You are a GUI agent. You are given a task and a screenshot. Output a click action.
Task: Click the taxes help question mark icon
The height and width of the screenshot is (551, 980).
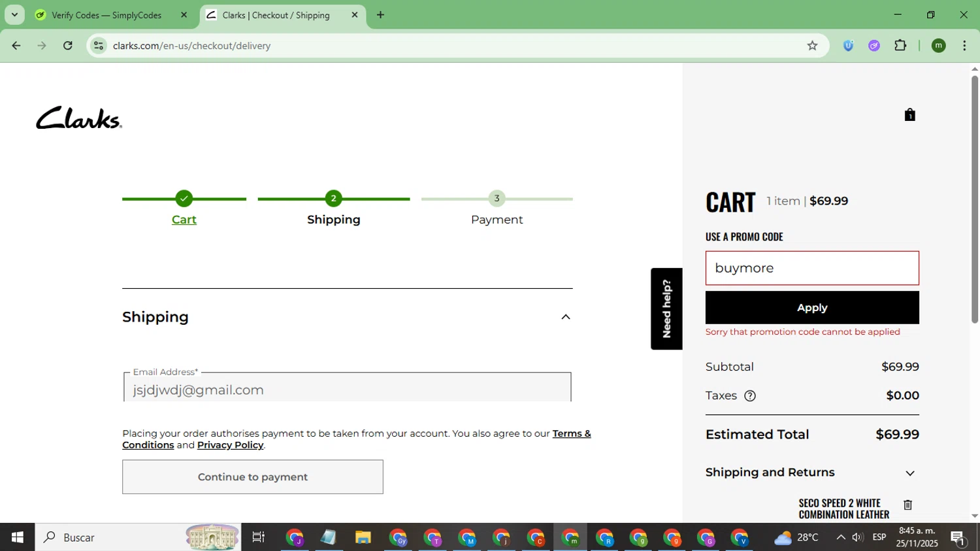click(x=750, y=395)
